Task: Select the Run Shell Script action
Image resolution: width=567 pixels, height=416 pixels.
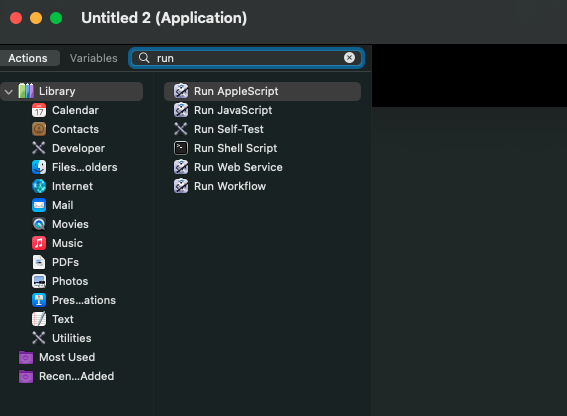Action: [x=262, y=148]
